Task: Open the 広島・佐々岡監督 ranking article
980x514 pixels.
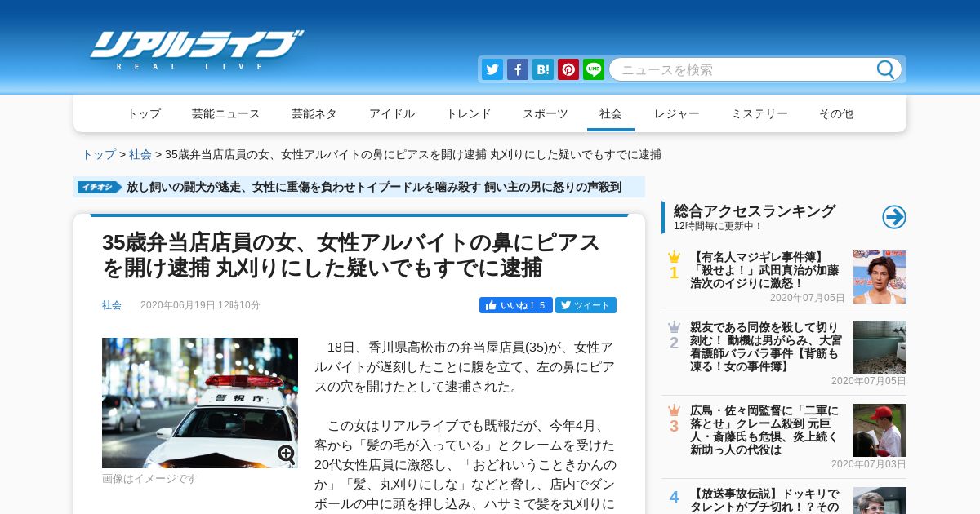Action: point(764,430)
